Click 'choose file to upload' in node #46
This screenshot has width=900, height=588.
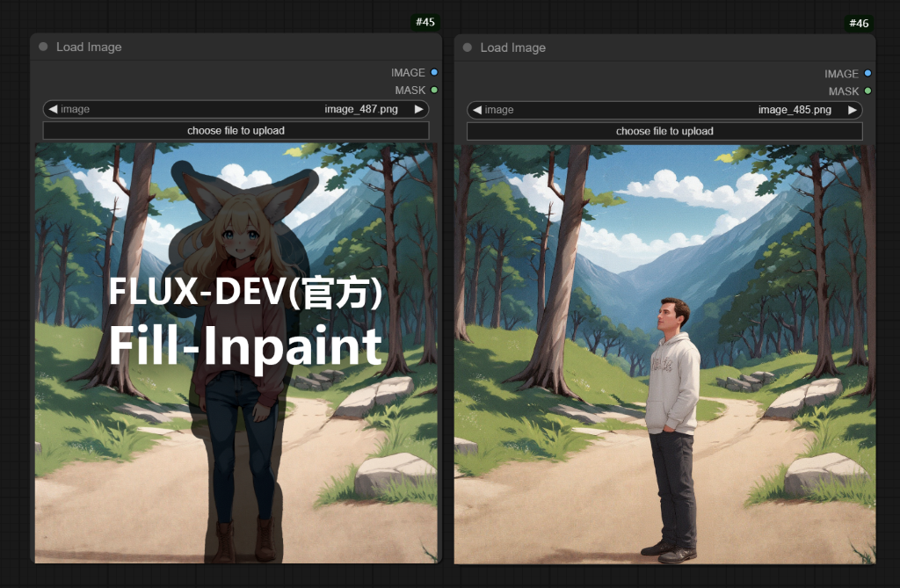click(664, 131)
